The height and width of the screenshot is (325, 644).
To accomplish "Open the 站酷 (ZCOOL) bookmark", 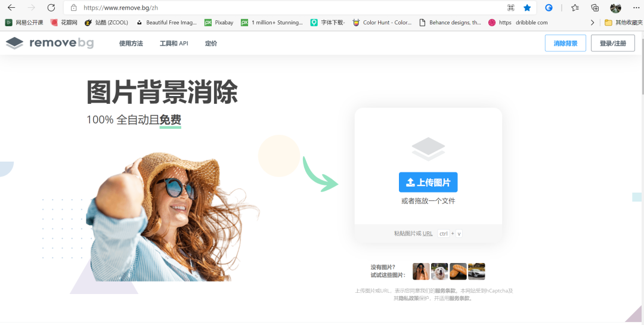I will pos(106,23).
